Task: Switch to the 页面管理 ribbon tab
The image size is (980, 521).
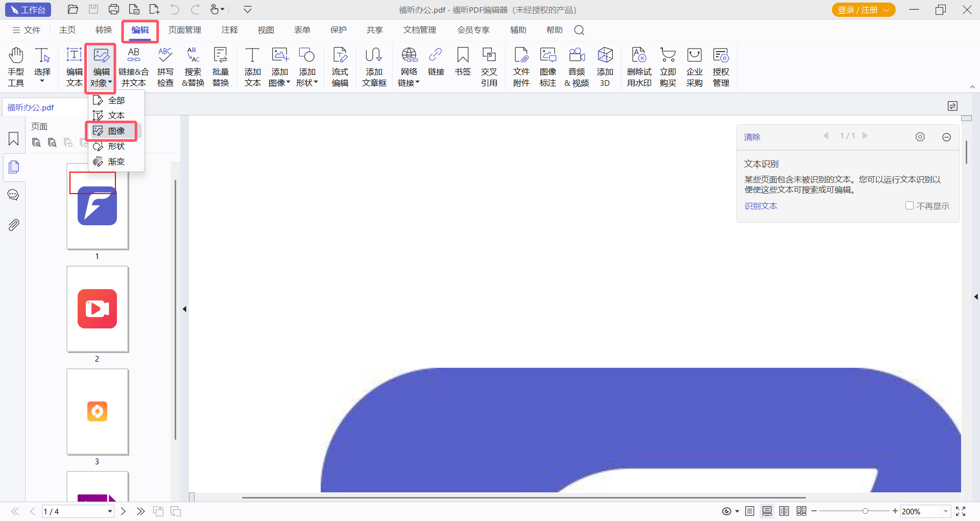Action: [185, 30]
